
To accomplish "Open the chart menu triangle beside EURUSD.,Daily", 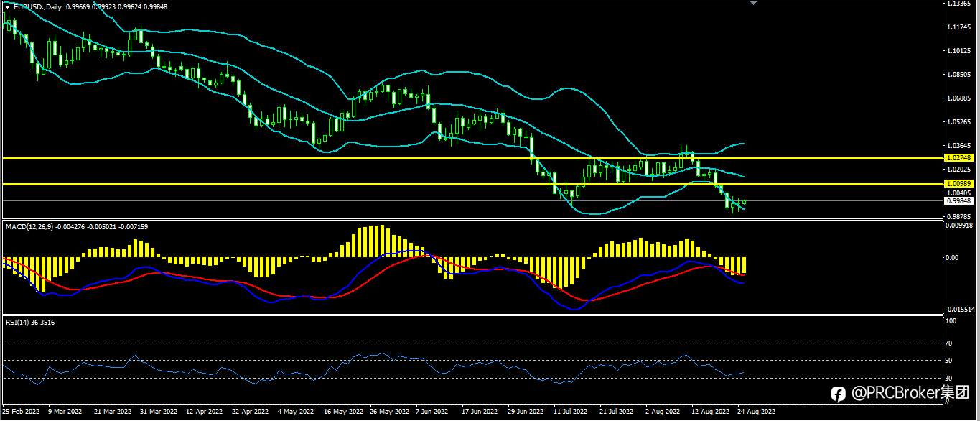I will pyautogui.click(x=7, y=6).
